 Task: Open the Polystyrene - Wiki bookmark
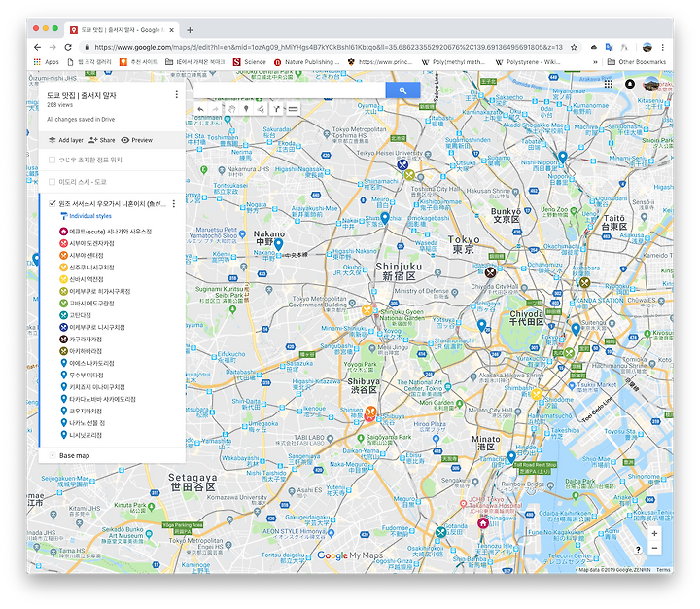(528, 62)
